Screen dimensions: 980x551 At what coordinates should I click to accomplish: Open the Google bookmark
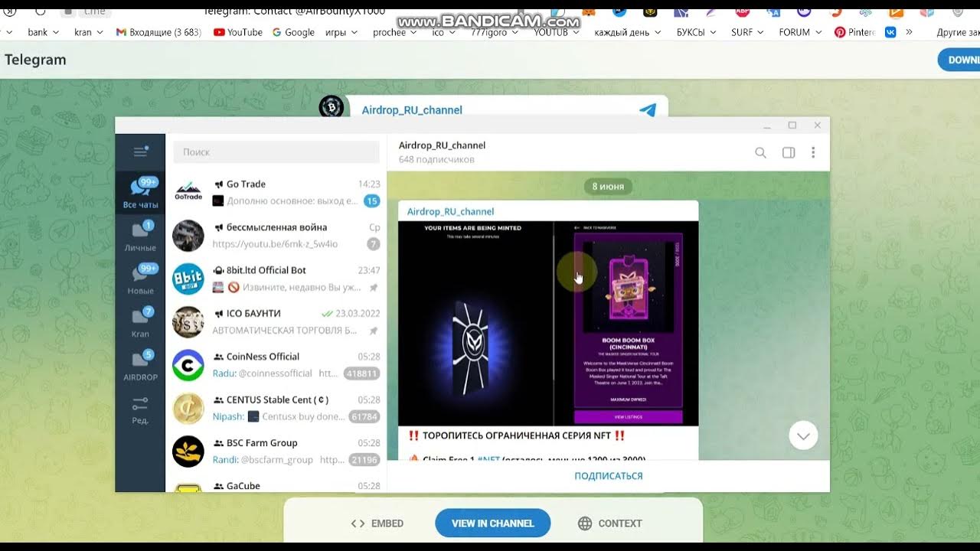[293, 32]
